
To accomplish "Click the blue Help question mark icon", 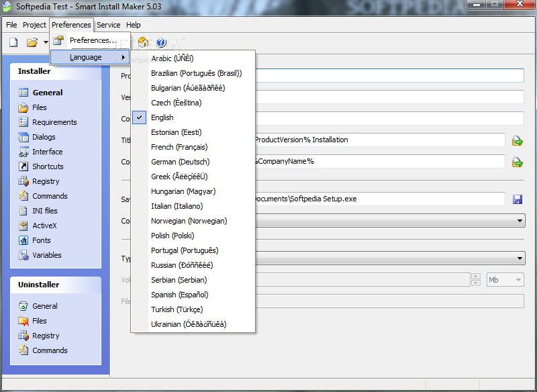I will click(161, 42).
